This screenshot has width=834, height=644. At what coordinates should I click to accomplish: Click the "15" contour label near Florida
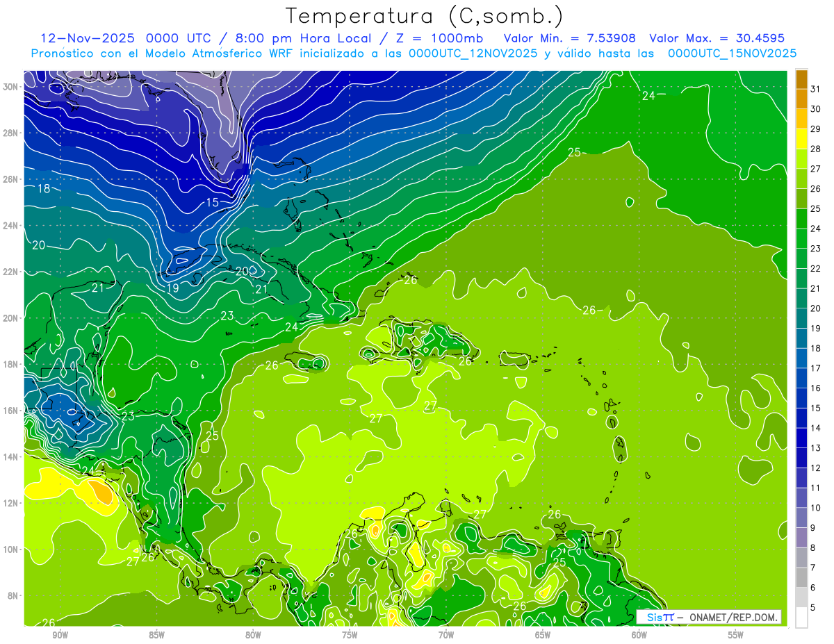tap(212, 203)
